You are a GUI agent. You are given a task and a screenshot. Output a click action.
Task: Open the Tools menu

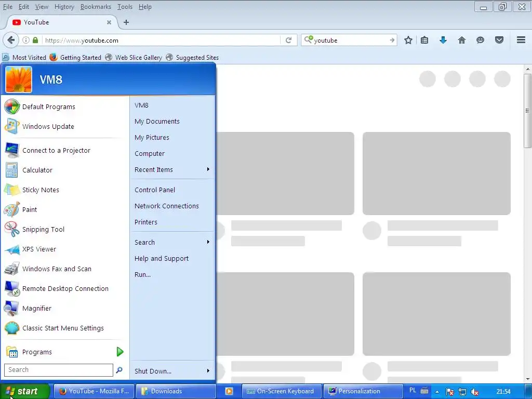(125, 7)
